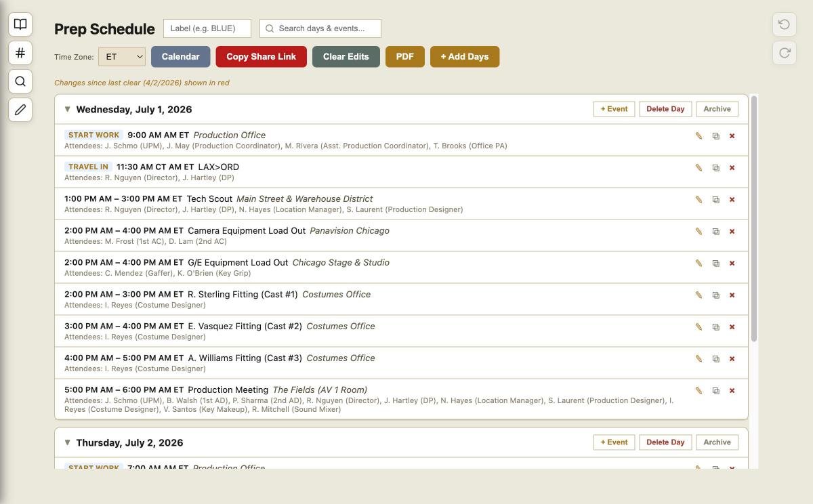Duplicate the Start Work 9:00 AM event
813x504 pixels.
click(x=715, y=136)
